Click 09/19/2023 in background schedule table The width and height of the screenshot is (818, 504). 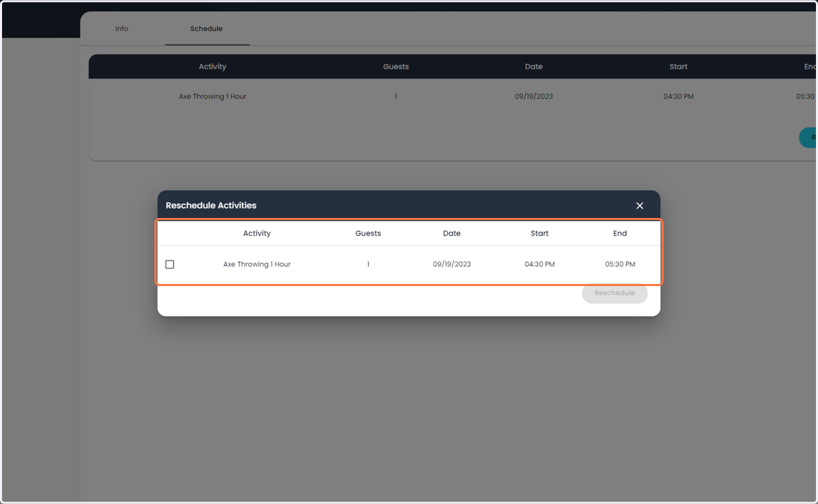click(x=534, y=97)
